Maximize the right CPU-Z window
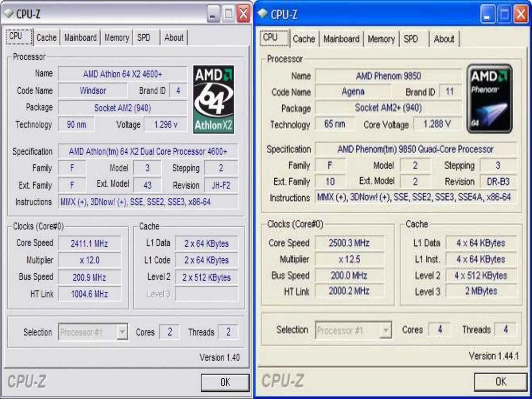The width and height of the screenshot is (532, 399). tap(504, 15)
